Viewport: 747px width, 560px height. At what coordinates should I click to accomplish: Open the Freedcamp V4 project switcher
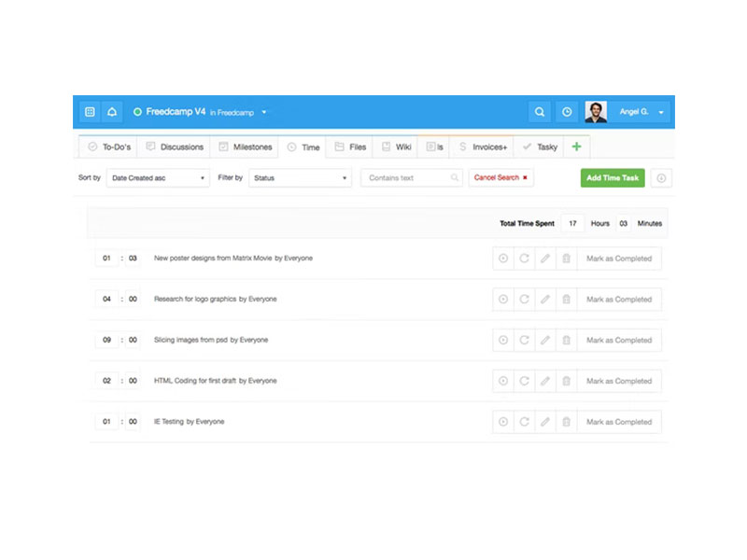[200, 112]
